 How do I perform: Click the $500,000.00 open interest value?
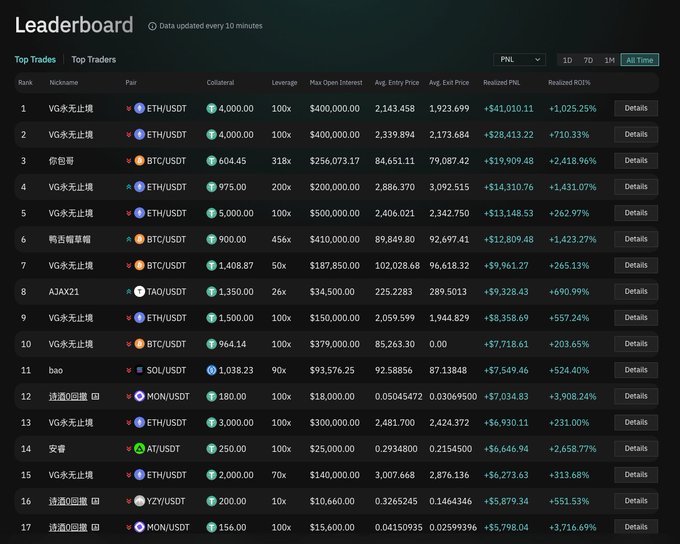pyautogui.click(x=334, y=213)
